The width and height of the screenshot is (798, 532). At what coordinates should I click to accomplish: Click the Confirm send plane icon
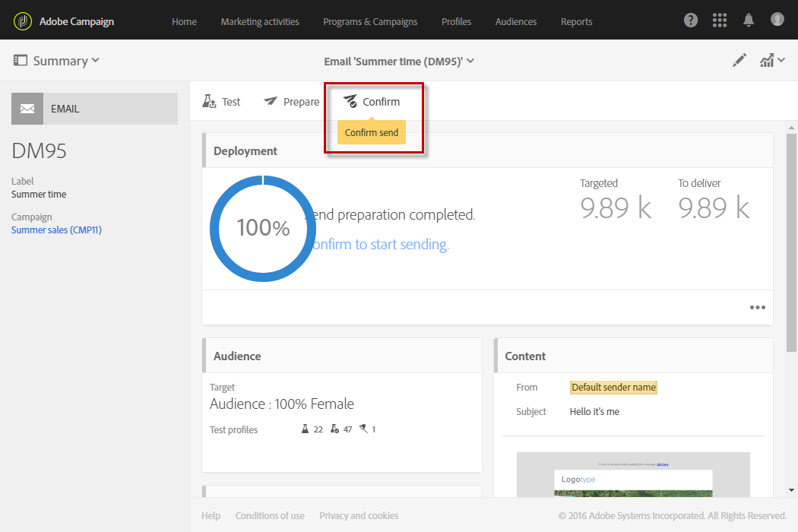[x=350, y=101]
